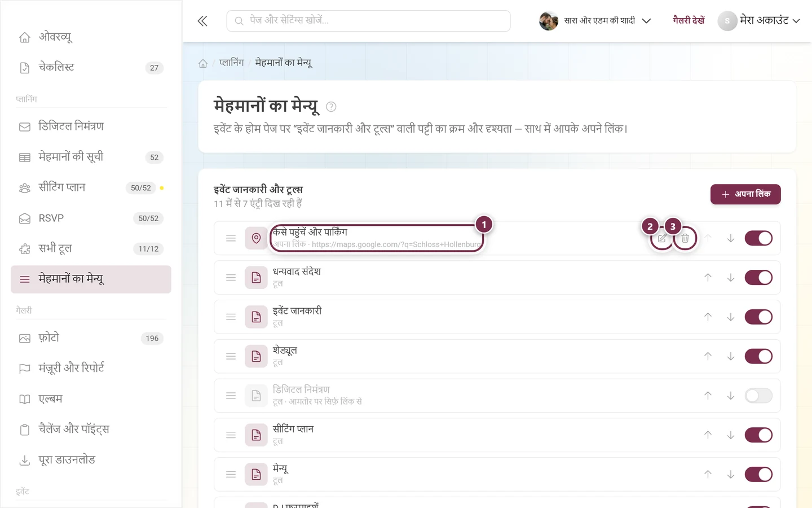Open मेहमानों की सूची in the sidebar

coord(91,157)
